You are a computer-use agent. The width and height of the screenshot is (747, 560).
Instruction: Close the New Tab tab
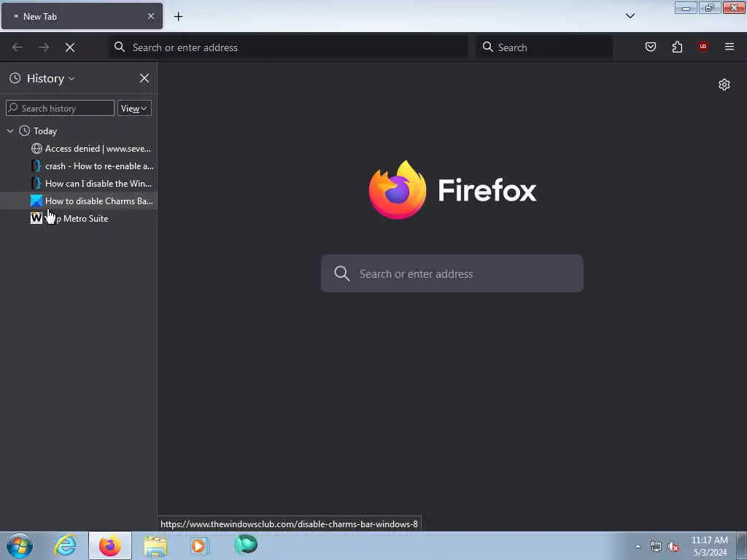pyautogui.click(x=151, y=16)
